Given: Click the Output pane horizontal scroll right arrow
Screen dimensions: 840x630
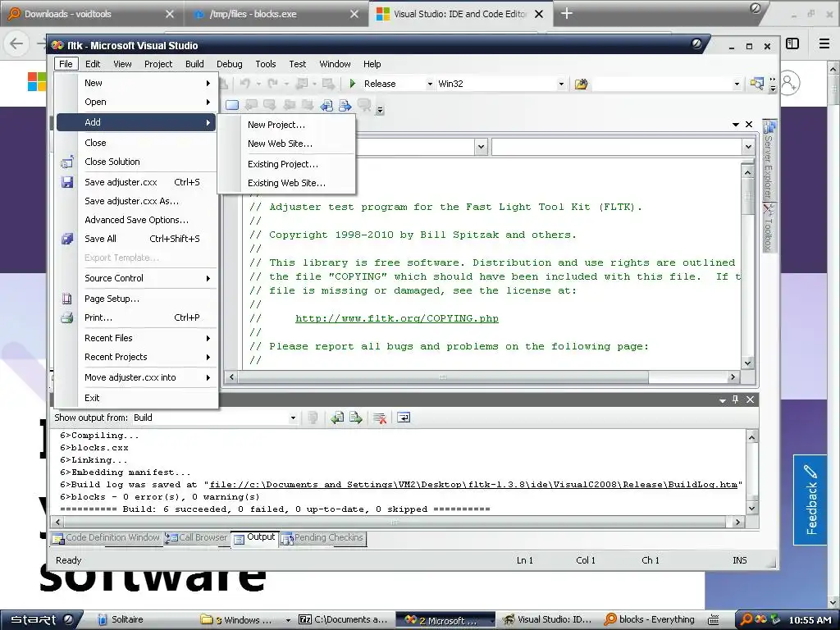Looking at the screenshot, I should 737,522.
